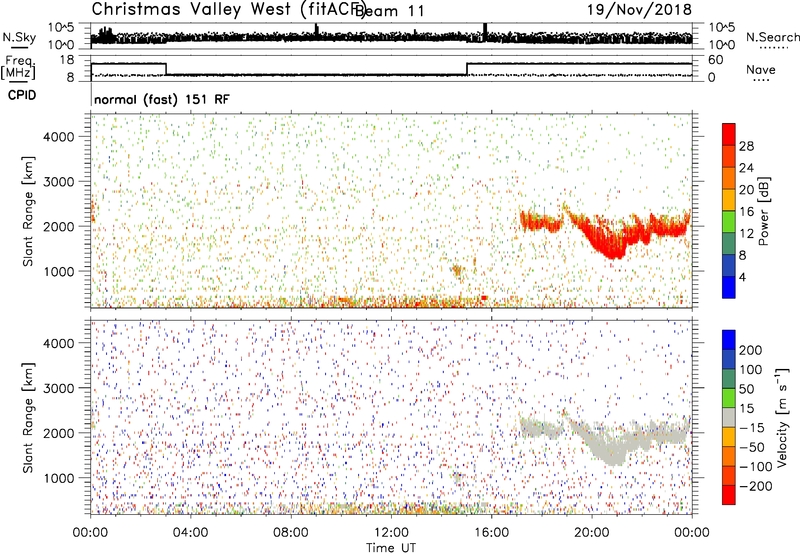Image resolution: width=800 pixels, height=554 pixels.
Task: Click the '-15' velocity scale value
Action: pyautogui.click(x=751, y=428)
